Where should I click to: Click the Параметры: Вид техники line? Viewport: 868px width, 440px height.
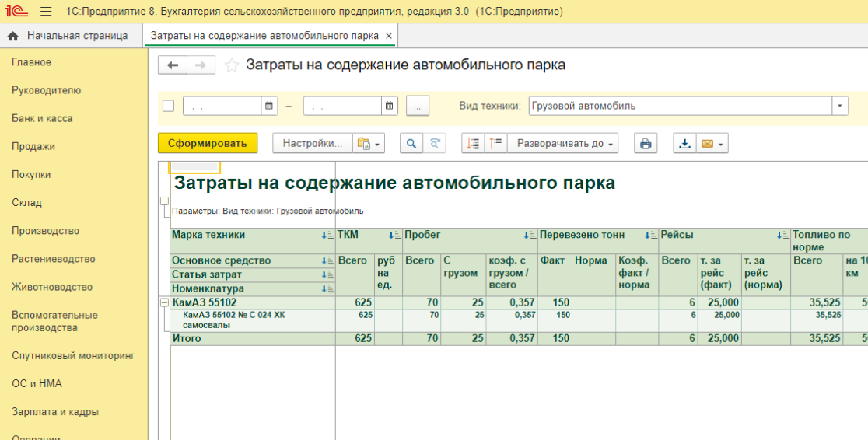point(268,211)
